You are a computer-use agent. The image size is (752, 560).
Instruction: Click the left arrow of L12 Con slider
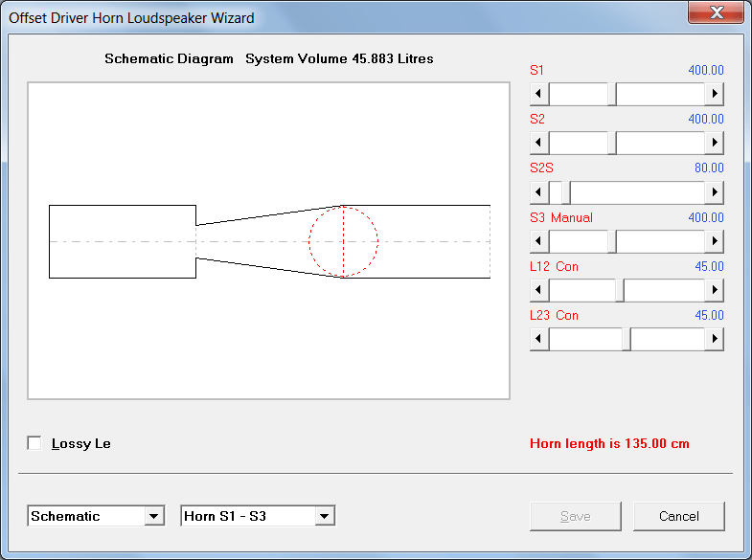click(x=539, y=290)
